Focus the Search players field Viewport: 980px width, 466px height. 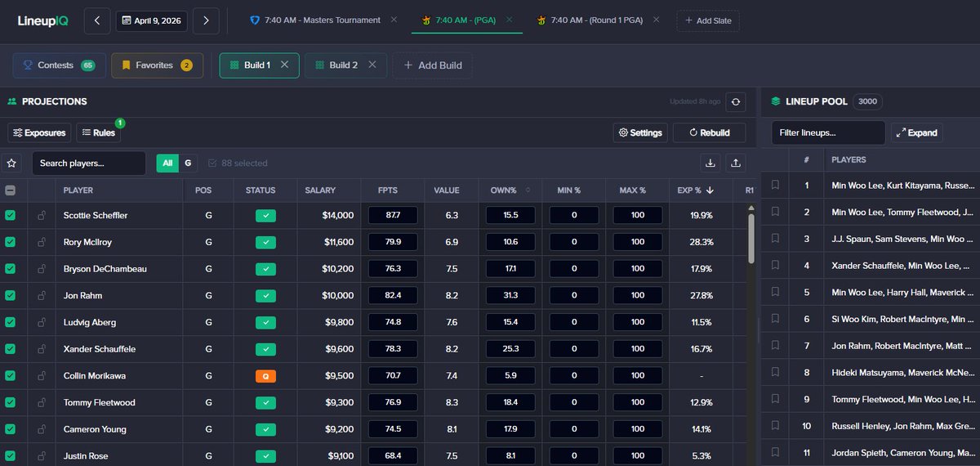point(89,164)
